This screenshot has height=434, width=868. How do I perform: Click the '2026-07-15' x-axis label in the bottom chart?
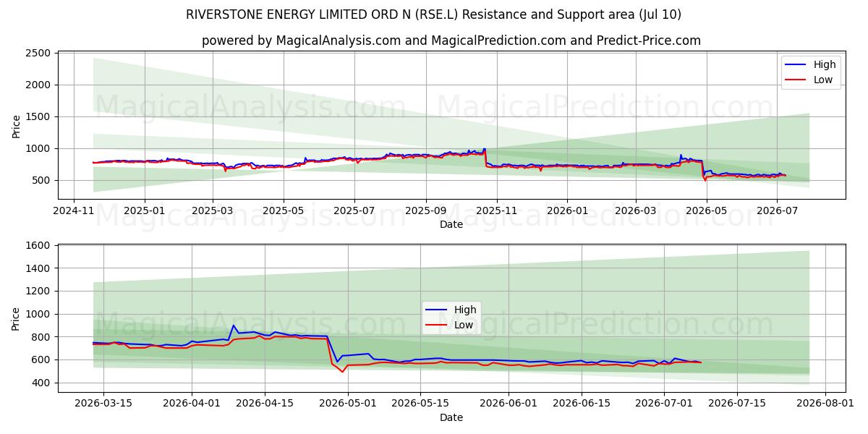(x=738, y=404)
